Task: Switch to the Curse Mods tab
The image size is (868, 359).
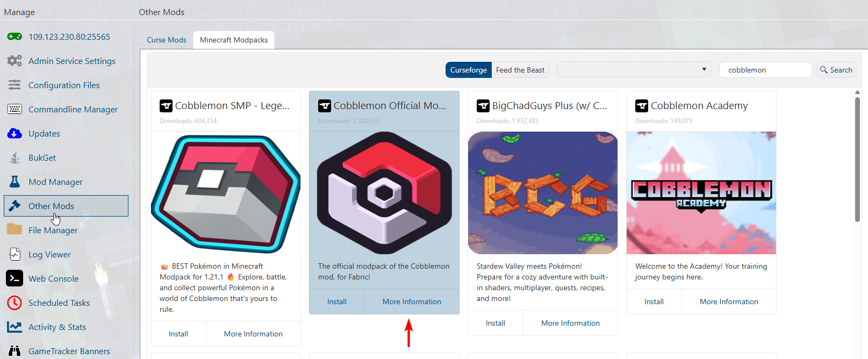Action: click(x=167, y=40)
